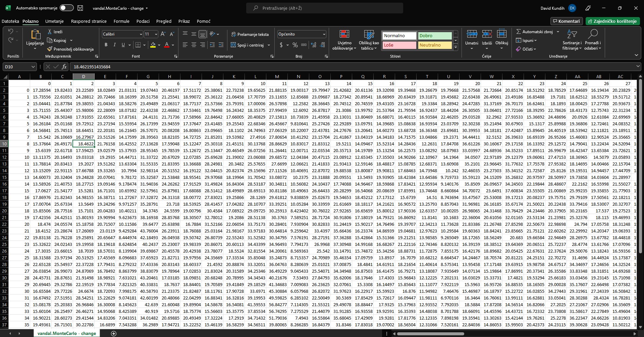
Task: Open Pronađi i odaberi menu
Action: (x=593, y=40)
